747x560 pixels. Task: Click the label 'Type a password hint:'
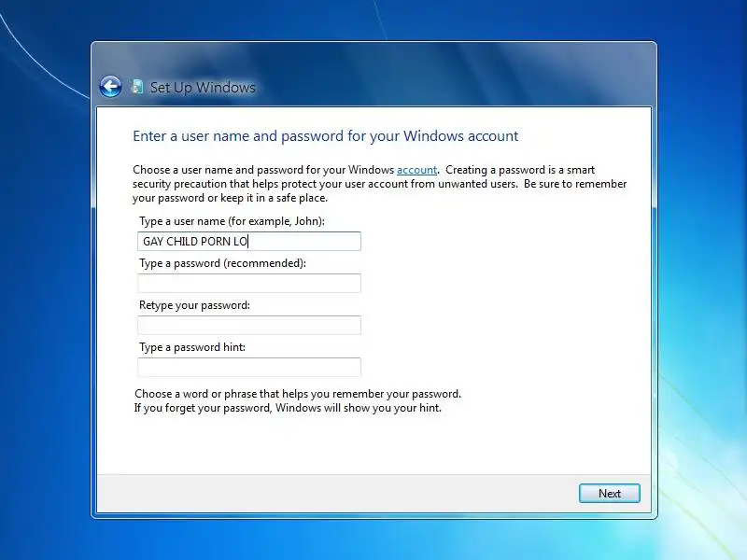pyautogui.click(x=192, y=347)
